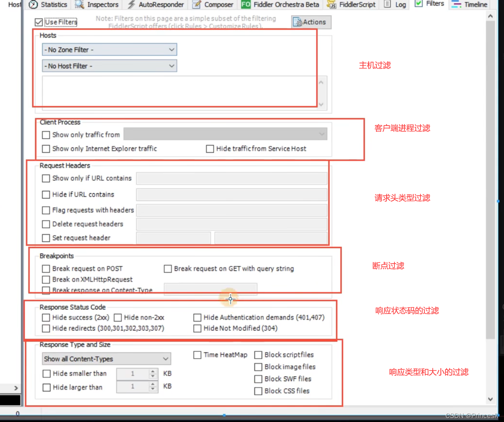
Task: Decrease the Hide larger than KB value
Action: coord(153,389)
